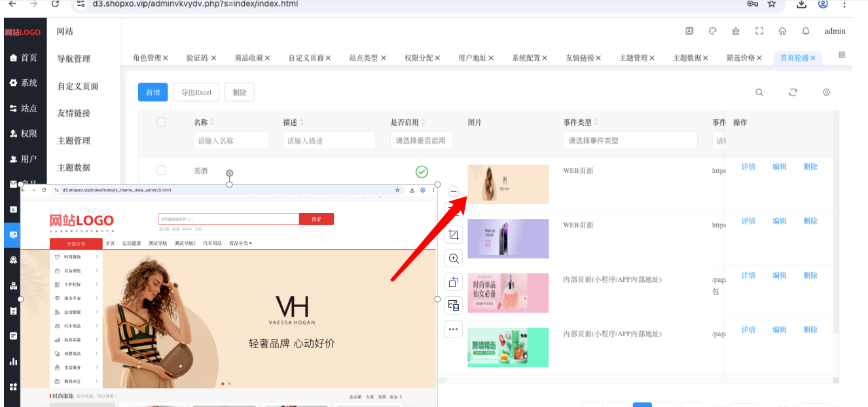Click 详情 link in the first row
Image resolution: width=868 pixels, height=407 pixels.
click(x=748, y=166)
